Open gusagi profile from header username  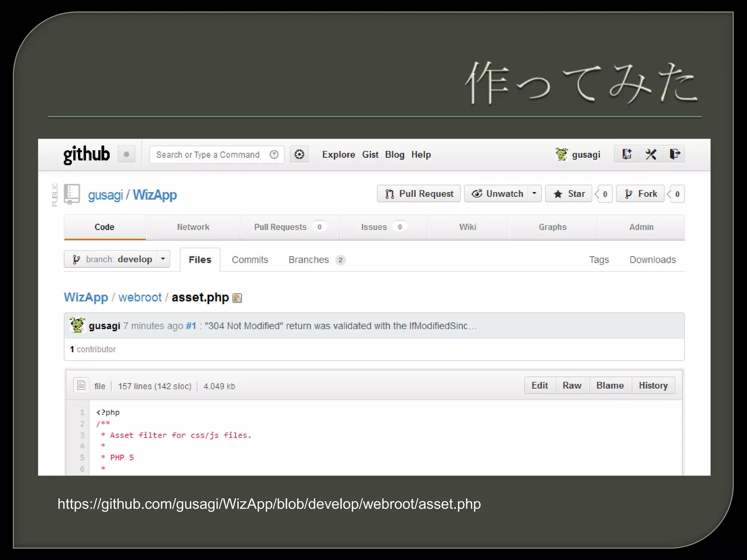[586, 155]
